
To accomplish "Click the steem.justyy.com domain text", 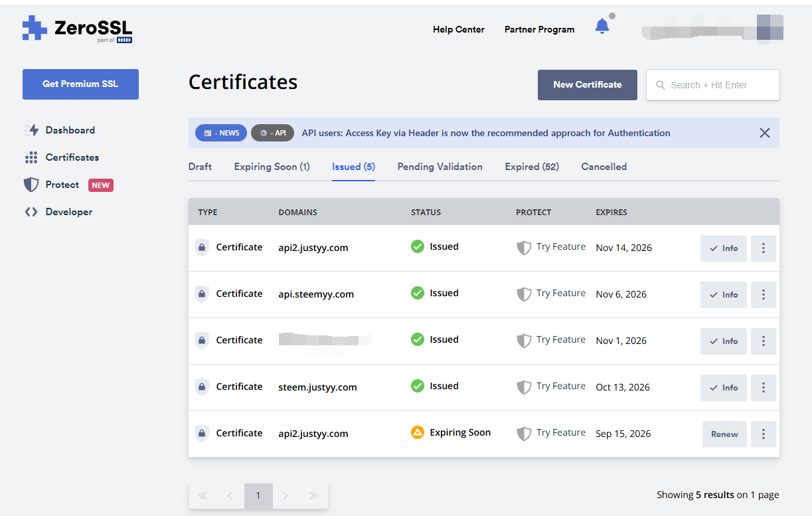I will click(317, 387).
